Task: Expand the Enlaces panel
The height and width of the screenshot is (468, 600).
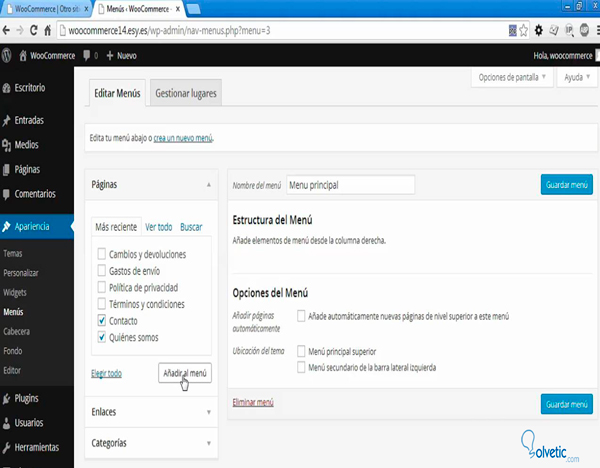Action: 209,412
